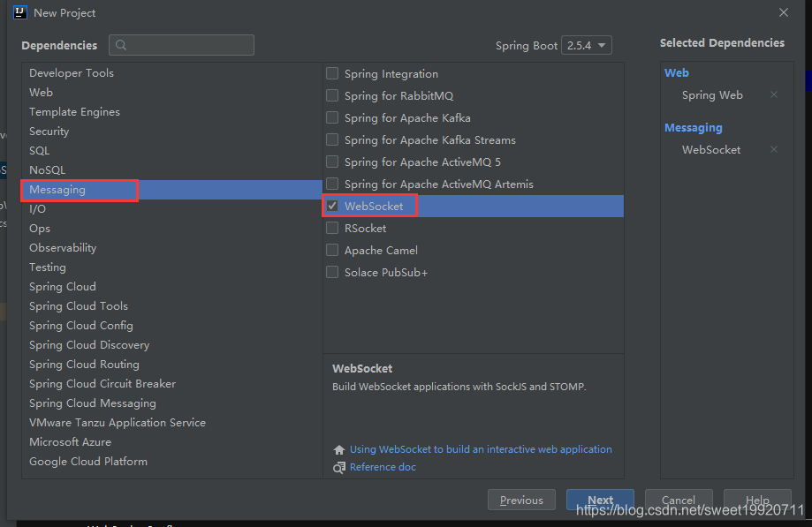Tick Spring for Apache ActiveMQ Artemis checkbox
This screenshot has height=527, width=812.
tap(332, 184)
